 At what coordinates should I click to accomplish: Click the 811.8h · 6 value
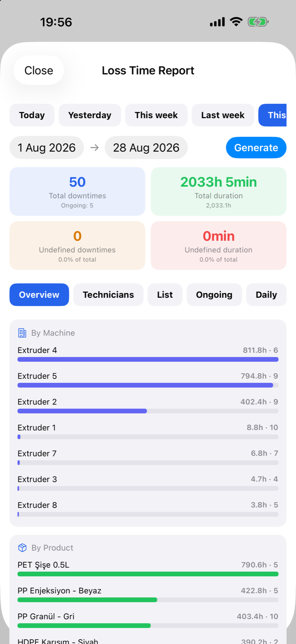tap(261, 350)
